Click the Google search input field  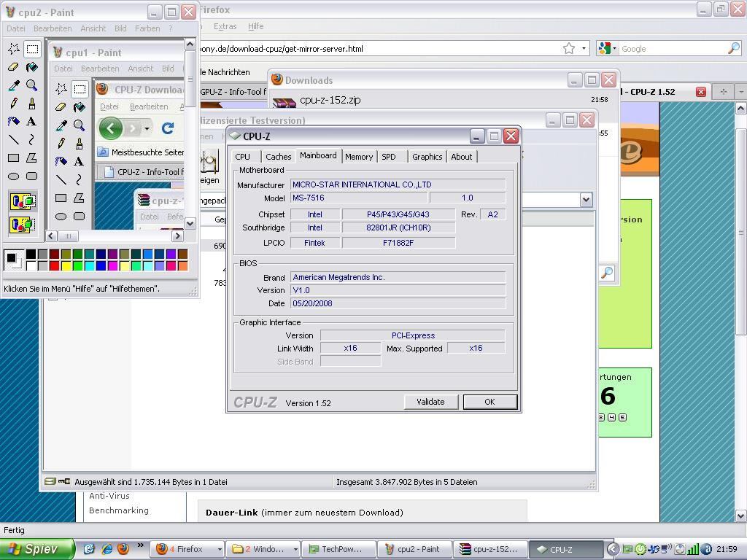[x=673, y=49]
